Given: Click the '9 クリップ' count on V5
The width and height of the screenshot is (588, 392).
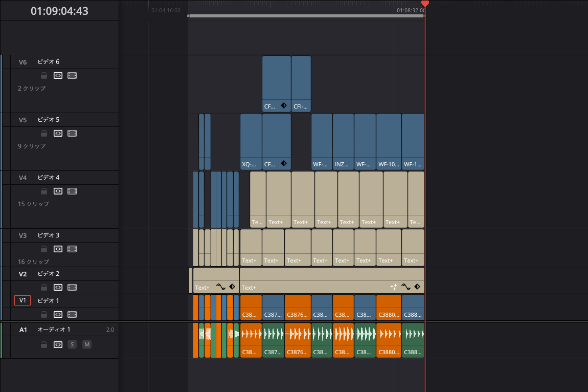Looking at the screenshot, I should pyautogui.click(x=32, y=146).
